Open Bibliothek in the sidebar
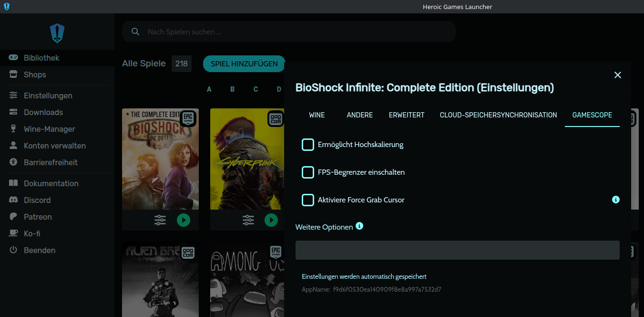The image size is (644, 317). (x=57, y=58)
